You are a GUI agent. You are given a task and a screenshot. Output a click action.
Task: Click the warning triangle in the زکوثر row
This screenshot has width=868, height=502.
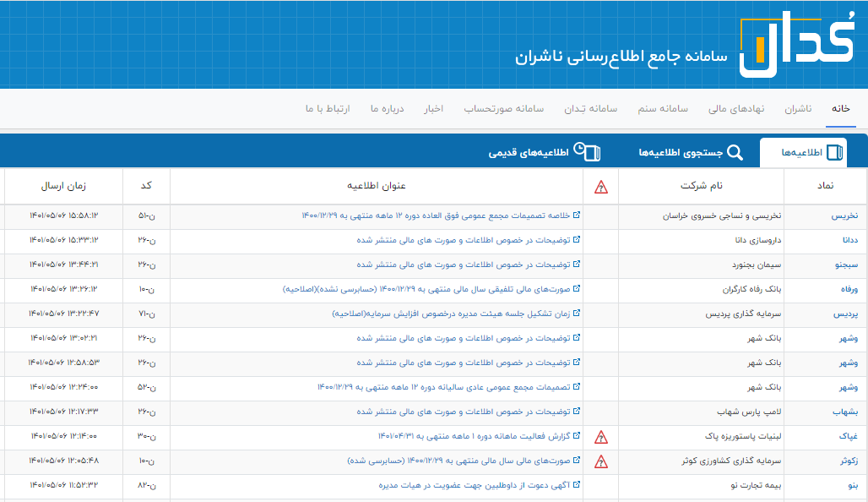tap(600, 462)
